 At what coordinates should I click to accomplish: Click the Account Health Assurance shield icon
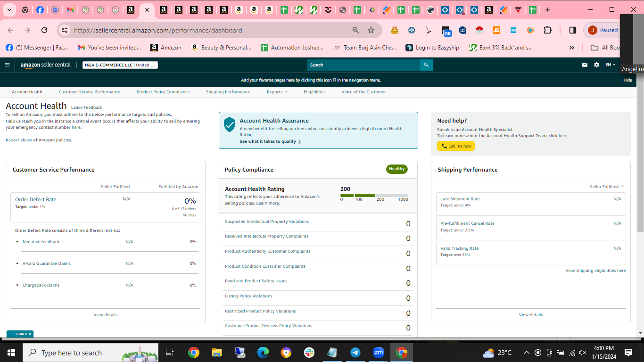(230, 124)
